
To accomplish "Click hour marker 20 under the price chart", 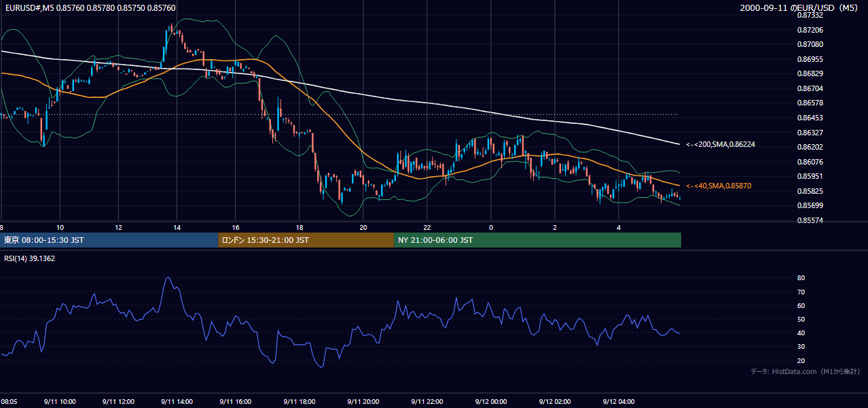I will 363,227.
